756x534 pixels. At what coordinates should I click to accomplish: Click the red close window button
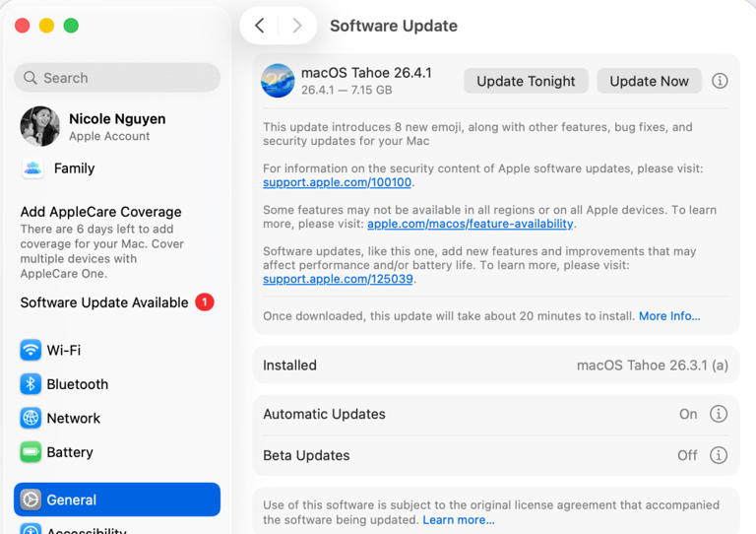23,25
